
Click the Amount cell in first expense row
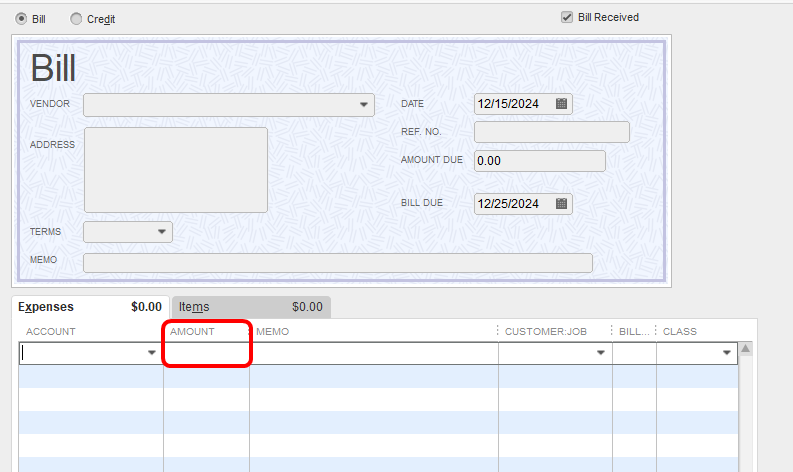click(x=206, y=353)
